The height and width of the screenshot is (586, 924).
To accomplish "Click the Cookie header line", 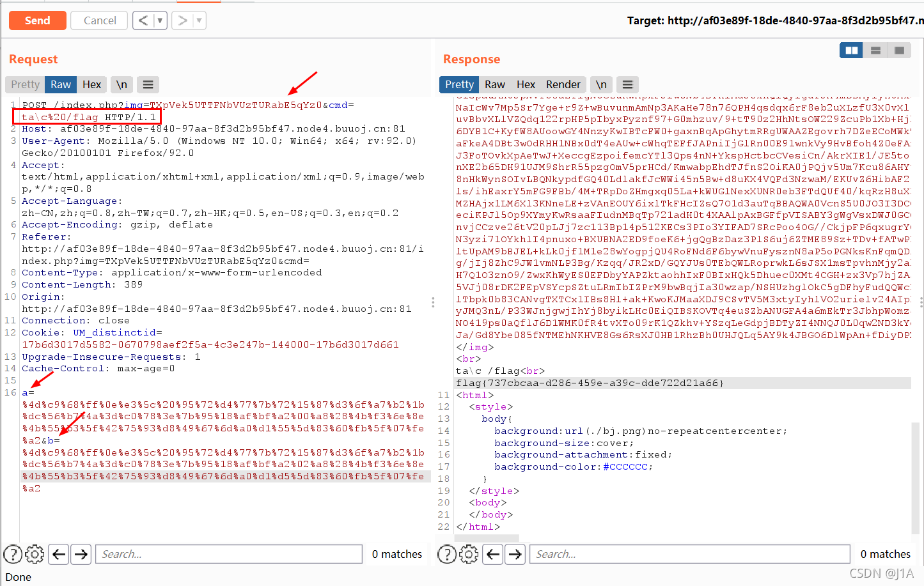I will pos(210,338).
